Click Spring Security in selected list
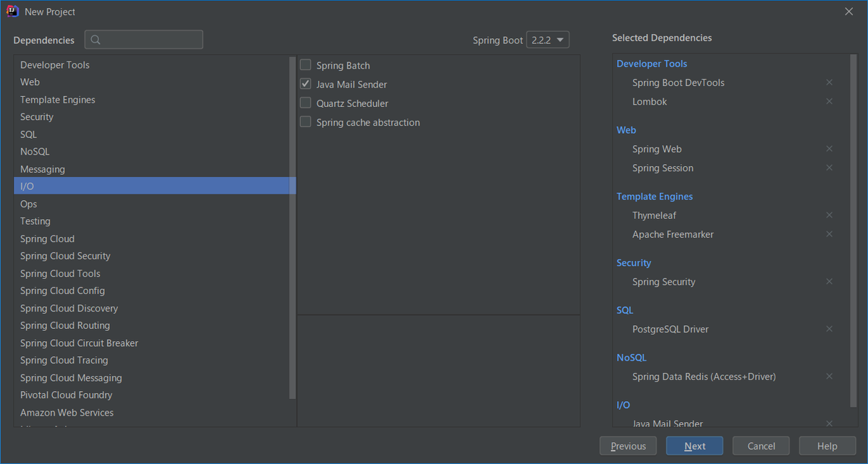 (x=663, y=282)
